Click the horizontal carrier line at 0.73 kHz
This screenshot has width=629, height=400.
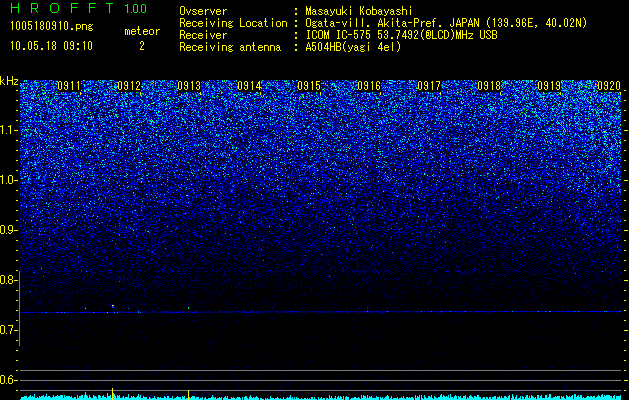pos(320,312)
